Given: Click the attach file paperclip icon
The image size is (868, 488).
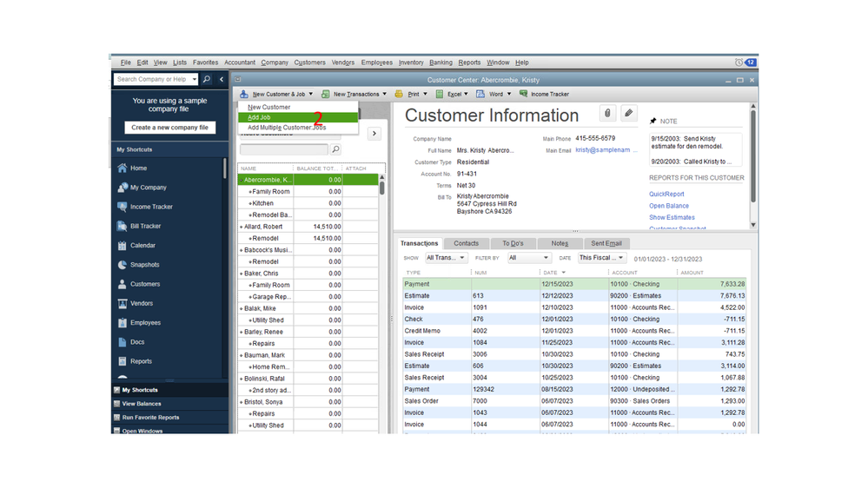Looking at the screenshot, I should click(607, 114).
